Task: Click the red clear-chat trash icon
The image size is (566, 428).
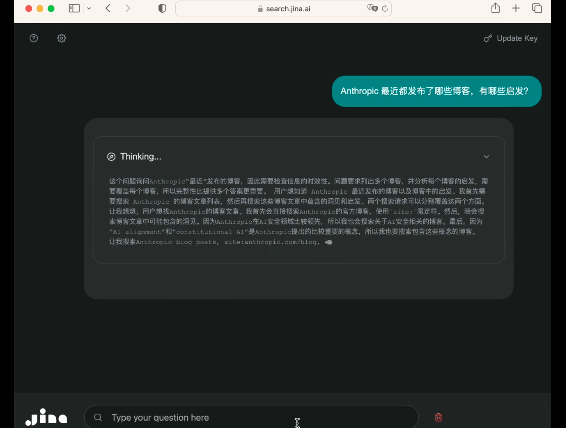Action: pos(438,418)
